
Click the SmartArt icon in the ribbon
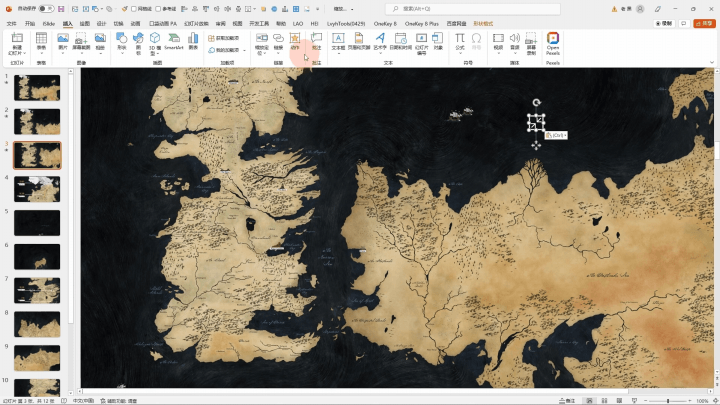(173, 40)
